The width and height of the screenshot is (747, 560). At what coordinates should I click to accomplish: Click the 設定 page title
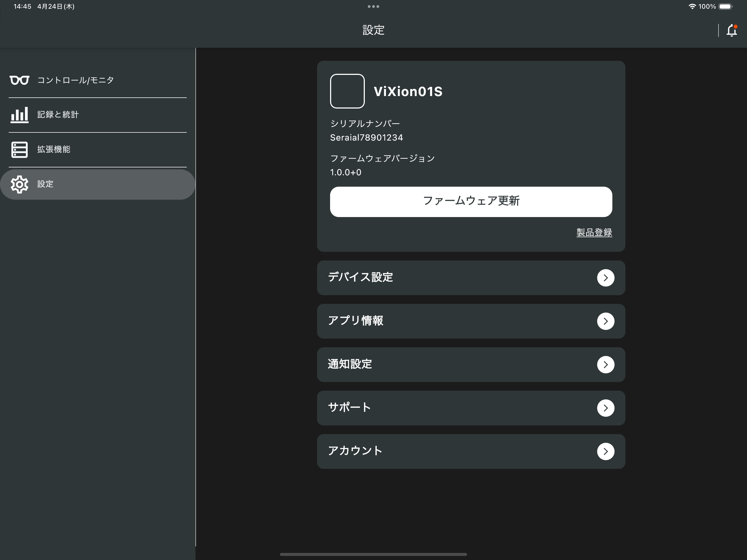(373, 30)
